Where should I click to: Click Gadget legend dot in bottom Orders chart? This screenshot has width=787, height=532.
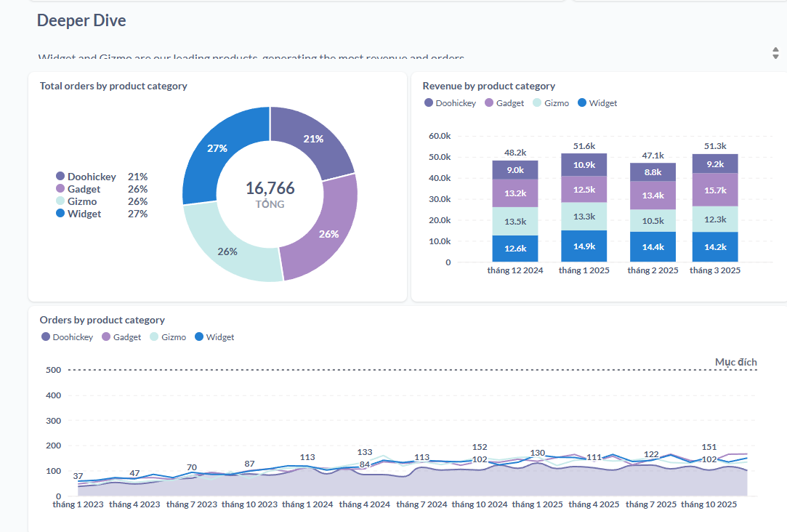[x=106, y=337]
